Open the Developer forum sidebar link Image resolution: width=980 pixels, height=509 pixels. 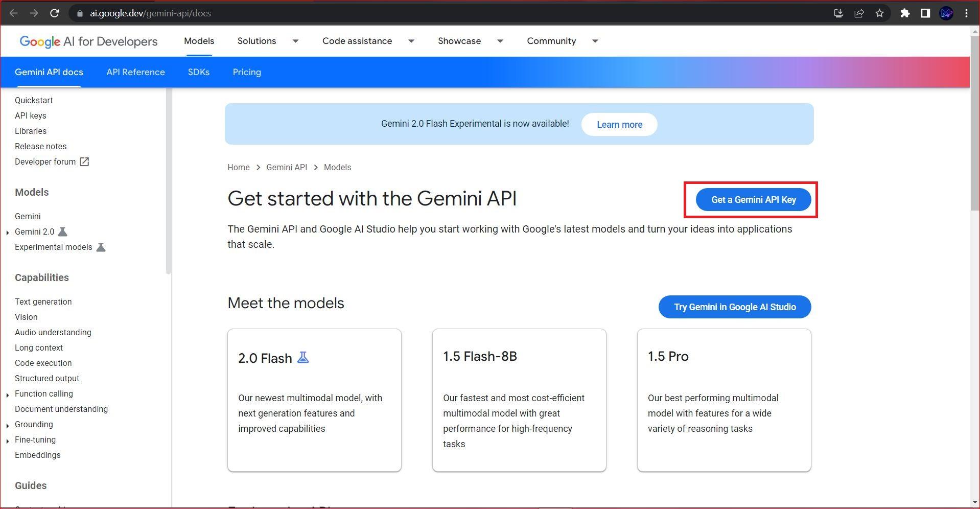(x=45, y=161)
